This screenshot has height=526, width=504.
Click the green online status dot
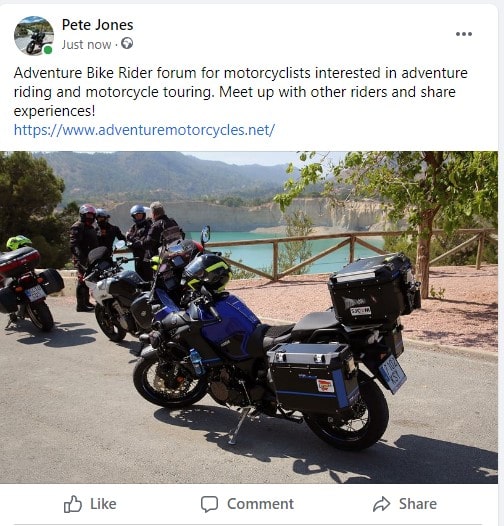[x=48, y=50]
